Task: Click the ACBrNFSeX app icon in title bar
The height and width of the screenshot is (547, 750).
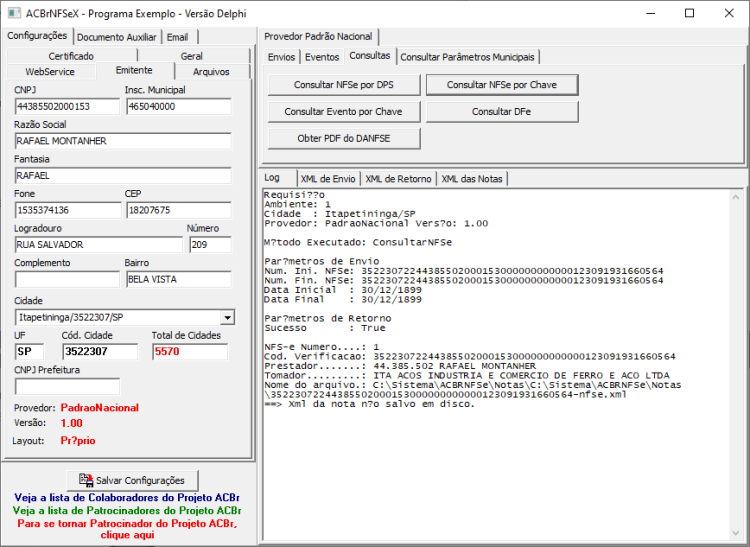Action: [x=15, y=13]
